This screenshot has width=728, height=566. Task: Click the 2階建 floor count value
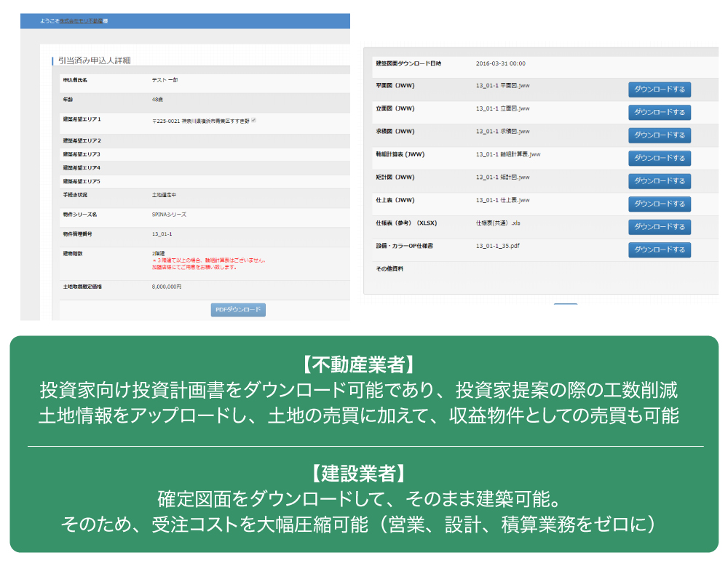(158, 253)
